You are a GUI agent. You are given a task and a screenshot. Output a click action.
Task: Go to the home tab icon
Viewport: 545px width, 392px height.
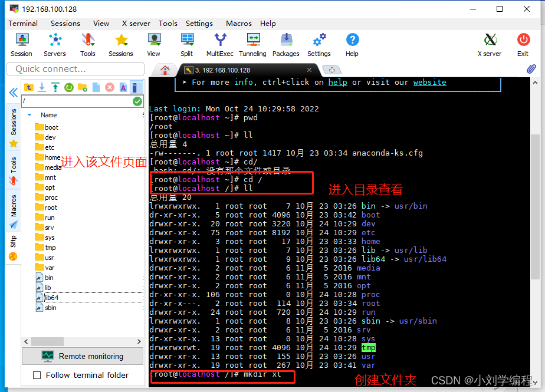coord(165,70)
